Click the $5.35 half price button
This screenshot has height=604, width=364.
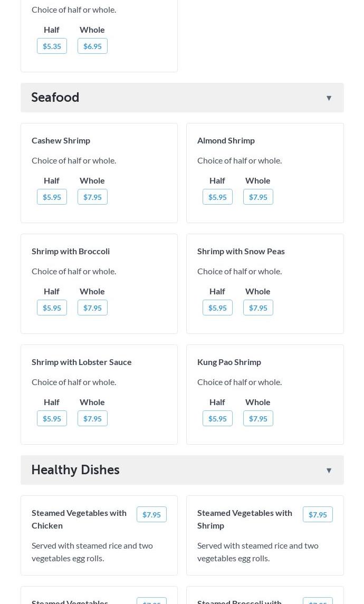[x=52, y=46]
